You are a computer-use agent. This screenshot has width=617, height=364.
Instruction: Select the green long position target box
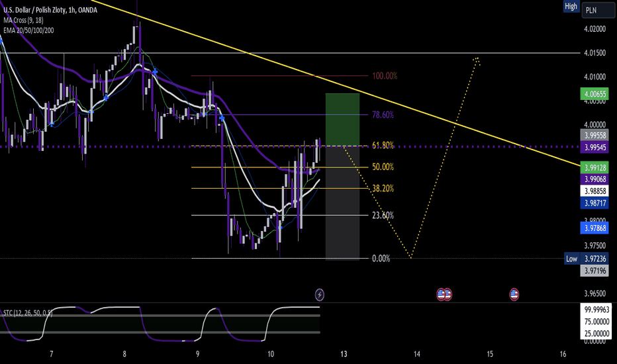(x=342, y=120)
